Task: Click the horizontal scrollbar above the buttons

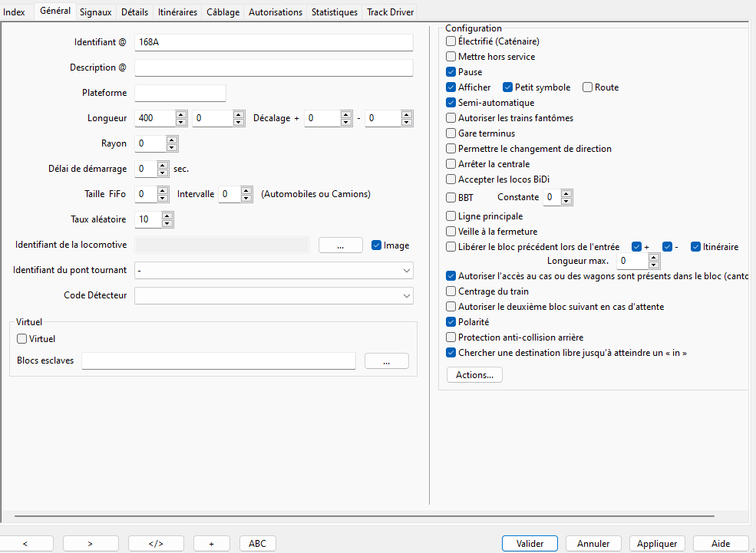Action: coord(365,516)
